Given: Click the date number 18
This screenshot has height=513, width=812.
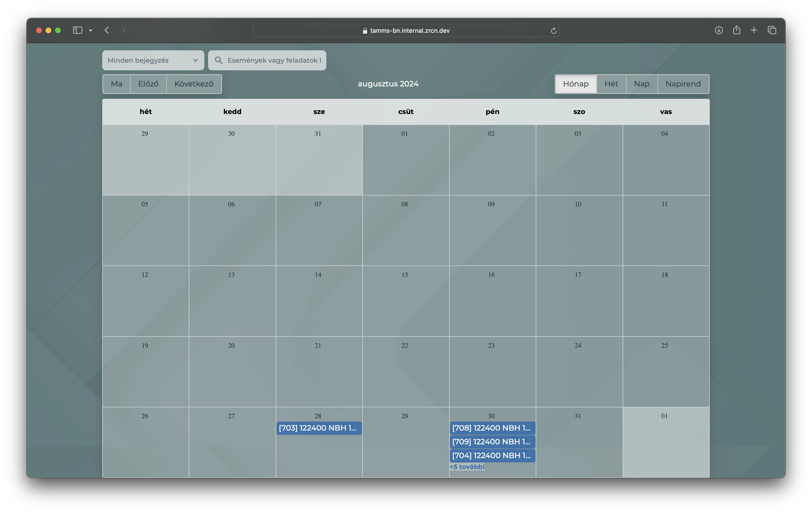Looking at the screenshot, I should point(665,275).
